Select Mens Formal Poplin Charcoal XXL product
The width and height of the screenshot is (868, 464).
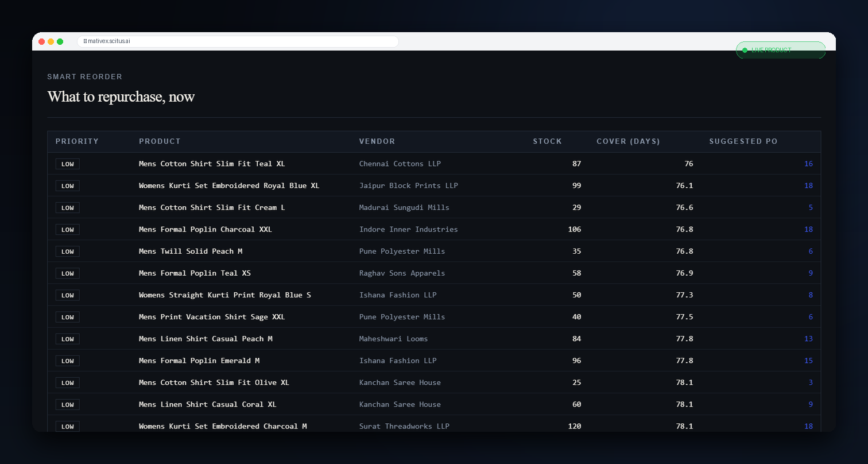pos(206,229)
